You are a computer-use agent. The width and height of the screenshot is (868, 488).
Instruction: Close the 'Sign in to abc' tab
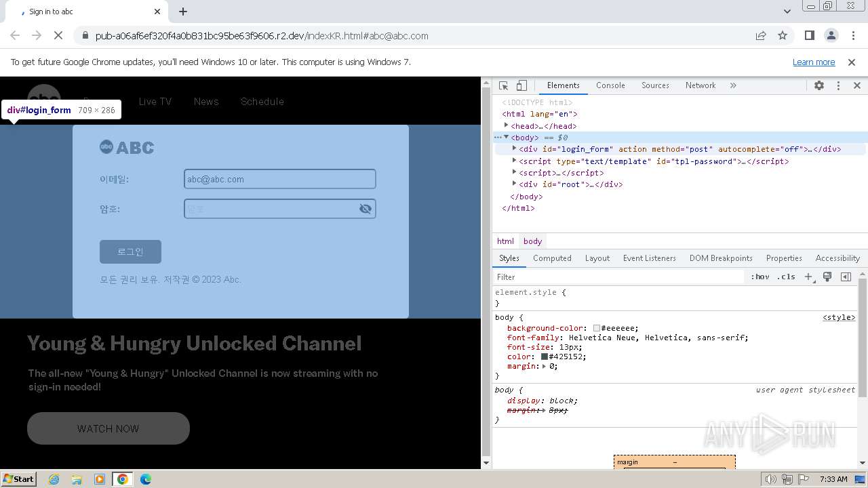157,12
